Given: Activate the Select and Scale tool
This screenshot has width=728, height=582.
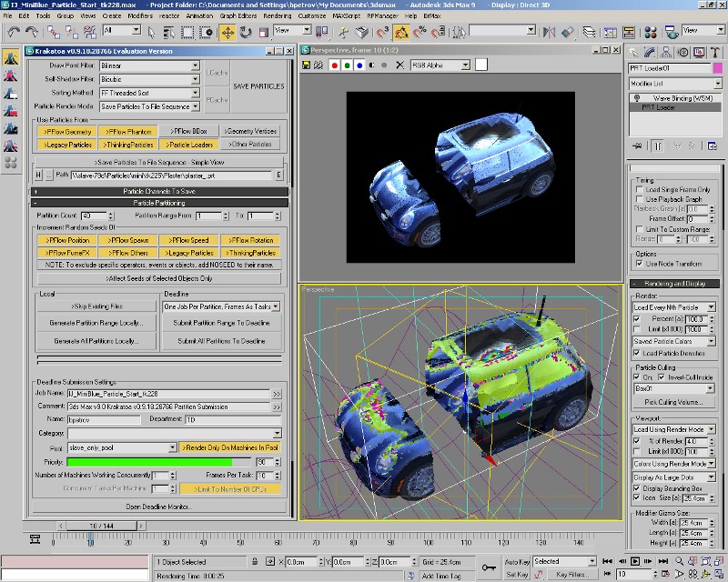Looking at the screenshot, I should pyautogui.click(x=264, y=32).
